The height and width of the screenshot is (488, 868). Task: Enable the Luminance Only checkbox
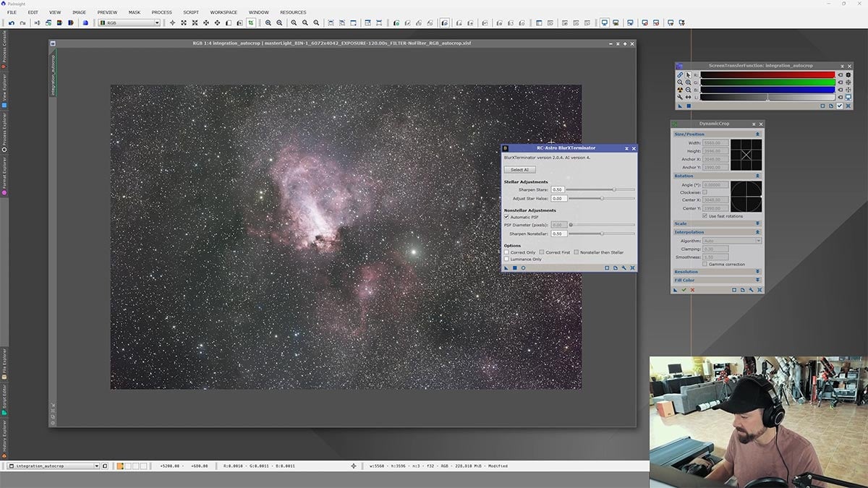(507, 259)
